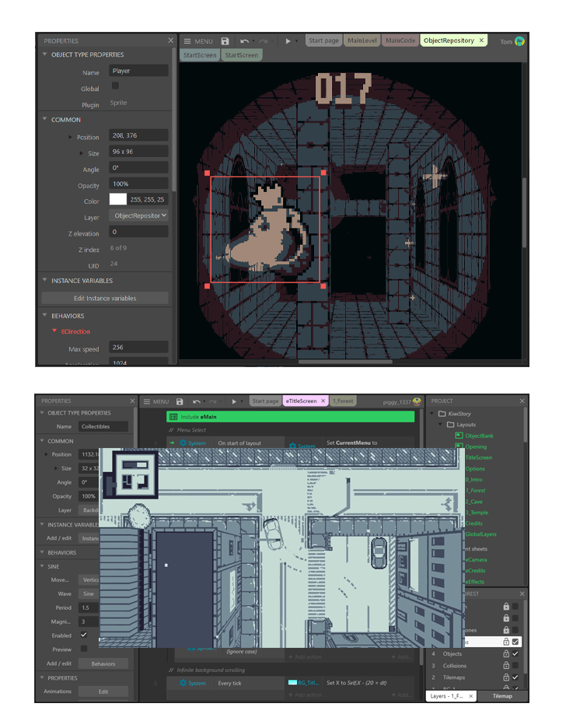Collapse the 8Direction behavior section
The width and height of the screenshot is (566, 728).
coord(54,331)
